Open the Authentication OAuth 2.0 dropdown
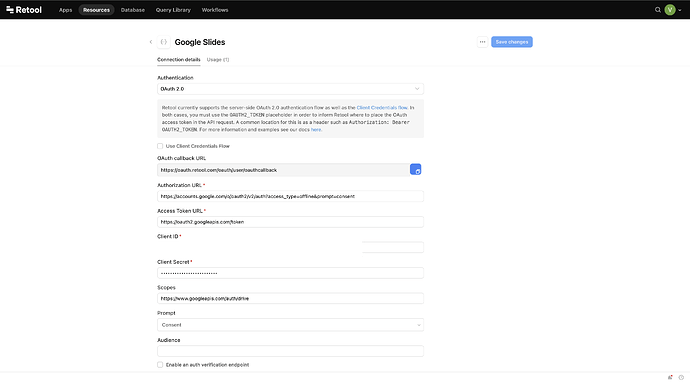690x383 pixels. click(x=290, y=89)
